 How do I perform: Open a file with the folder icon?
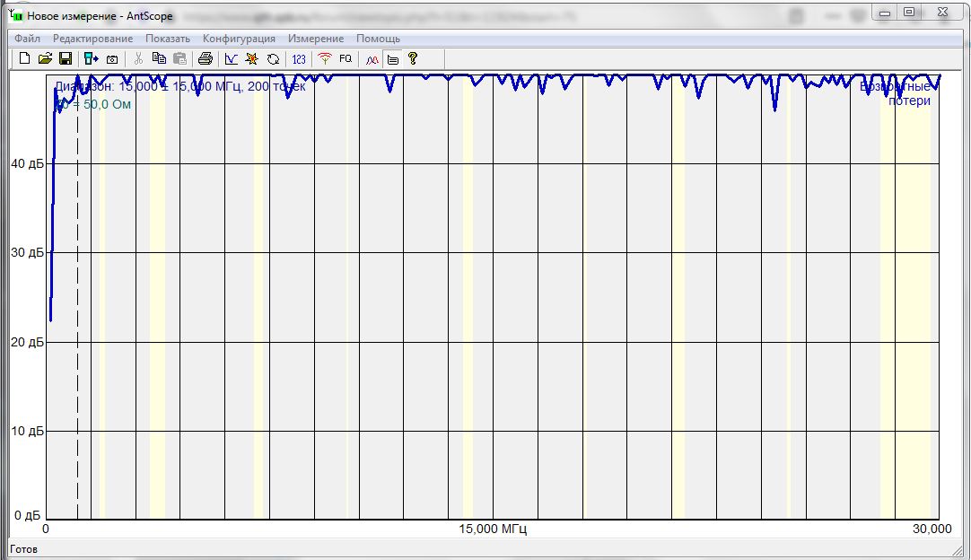pos(45,59)
